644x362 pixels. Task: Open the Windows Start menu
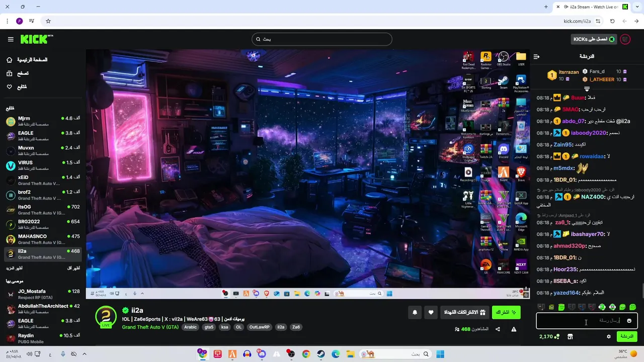(440, 354)
